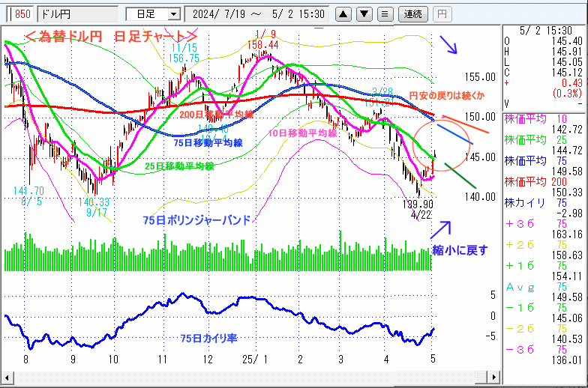Click the 25/1 month label on time axis
This screenshot has width=588, height=388.
[255, 360]
